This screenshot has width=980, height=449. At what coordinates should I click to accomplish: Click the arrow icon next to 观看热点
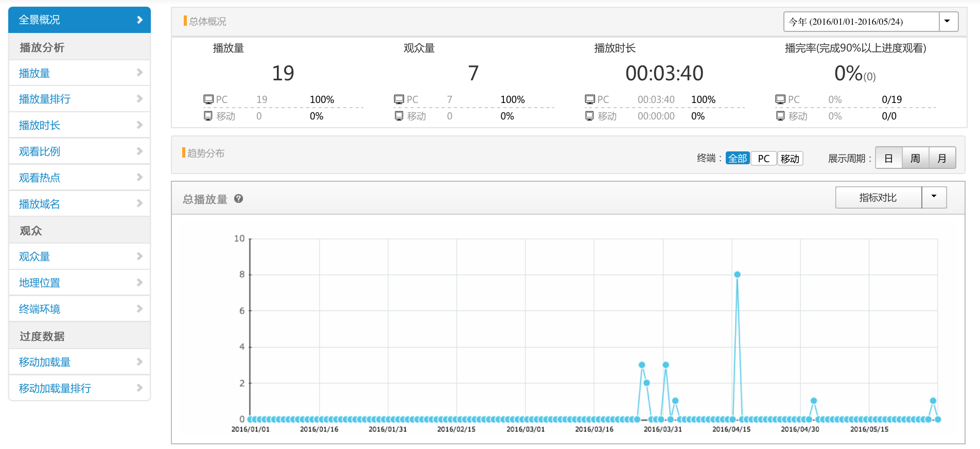[x=139, y=178]
